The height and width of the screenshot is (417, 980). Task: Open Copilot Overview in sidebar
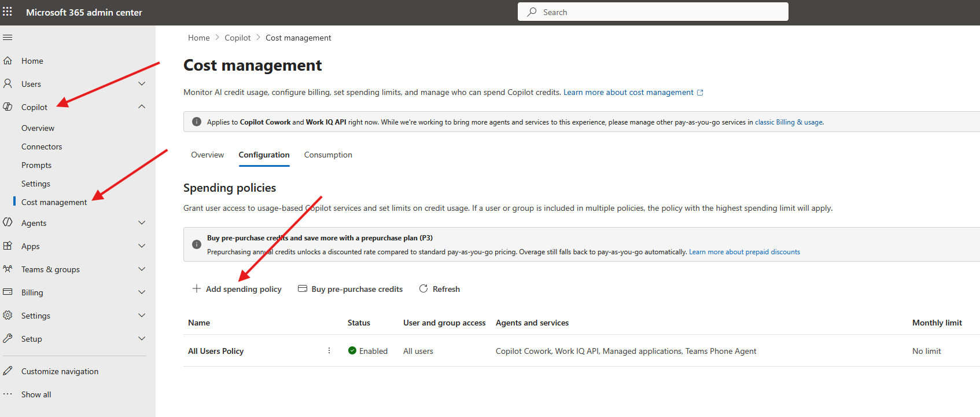pos(38,128)
